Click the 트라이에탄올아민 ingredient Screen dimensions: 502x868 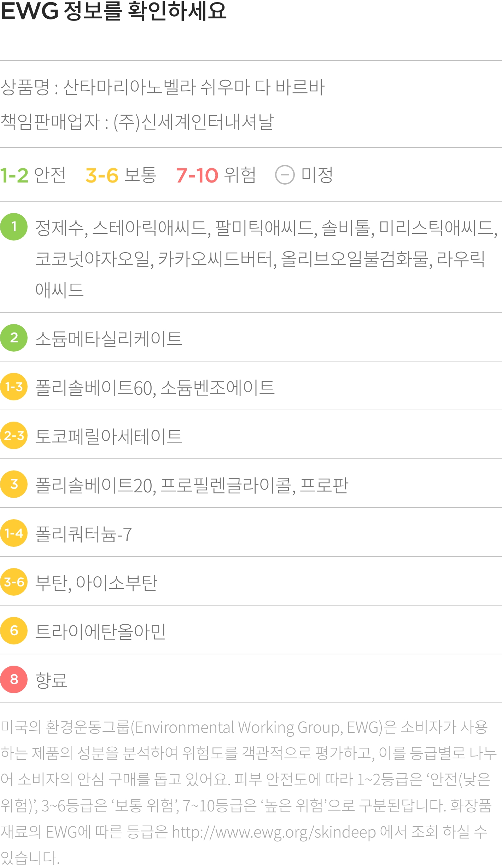(x=101, y=631)
